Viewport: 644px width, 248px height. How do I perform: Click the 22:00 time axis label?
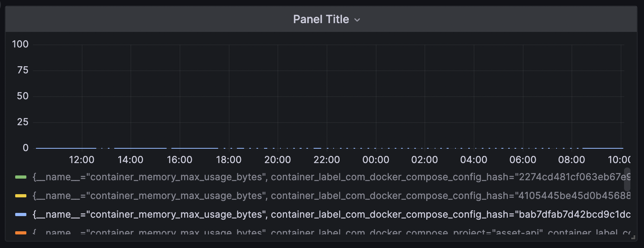point(326,160)
